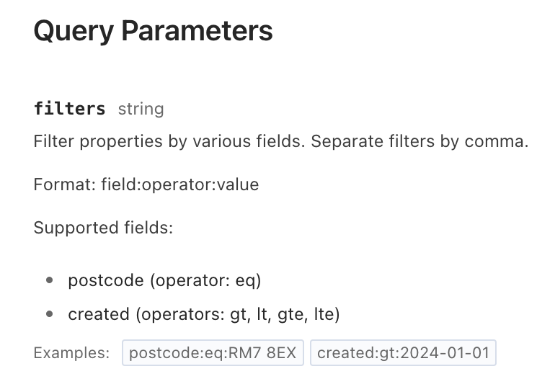Click the bullet point before created
The height and width of the screenshot is (392, 555).
49,314
